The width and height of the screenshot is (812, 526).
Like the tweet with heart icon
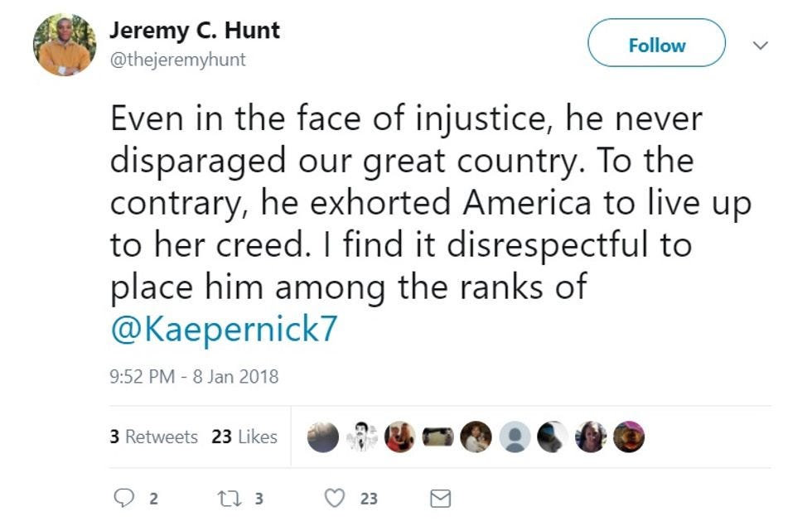[334, 498]
